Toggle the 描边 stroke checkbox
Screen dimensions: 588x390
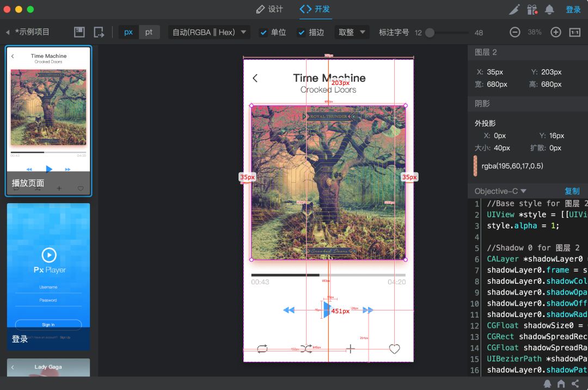(302, 33)
